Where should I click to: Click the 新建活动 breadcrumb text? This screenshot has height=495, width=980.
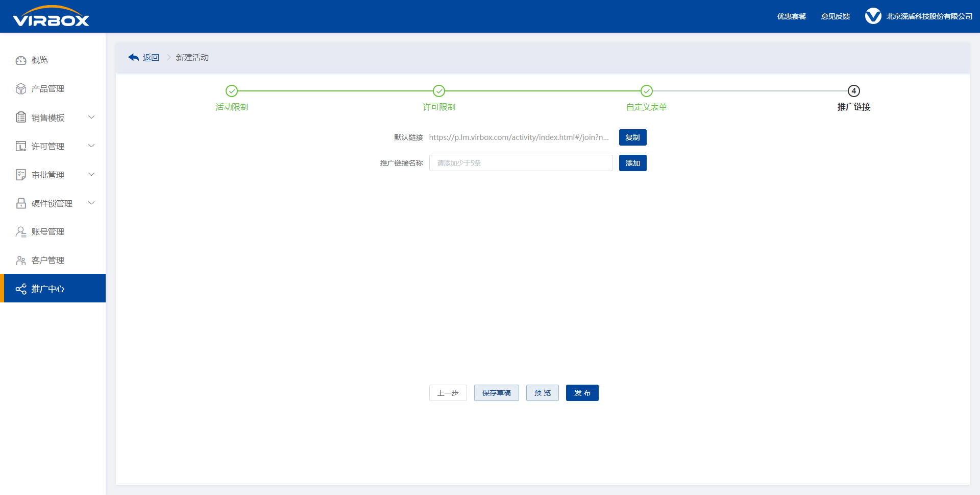(192, 58)
